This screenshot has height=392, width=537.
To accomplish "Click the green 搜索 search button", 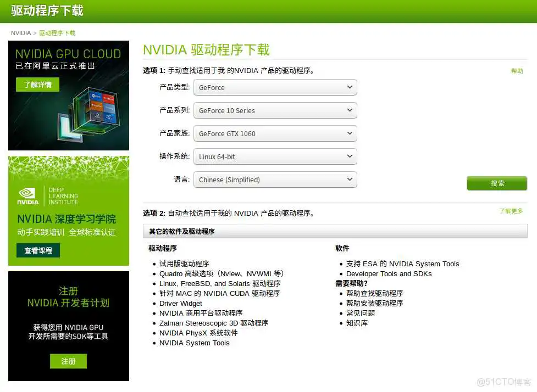I will 496,183.
